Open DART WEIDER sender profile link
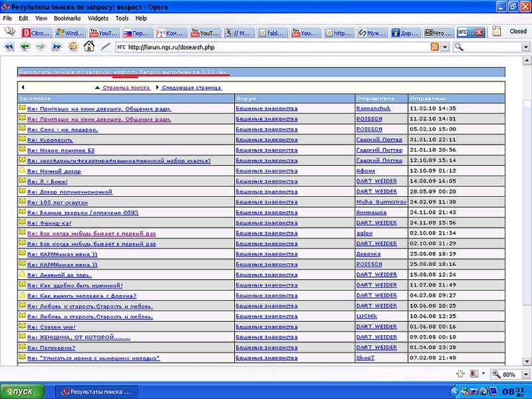The width and height of the screenshot is (532, 399). pos(376,181)
